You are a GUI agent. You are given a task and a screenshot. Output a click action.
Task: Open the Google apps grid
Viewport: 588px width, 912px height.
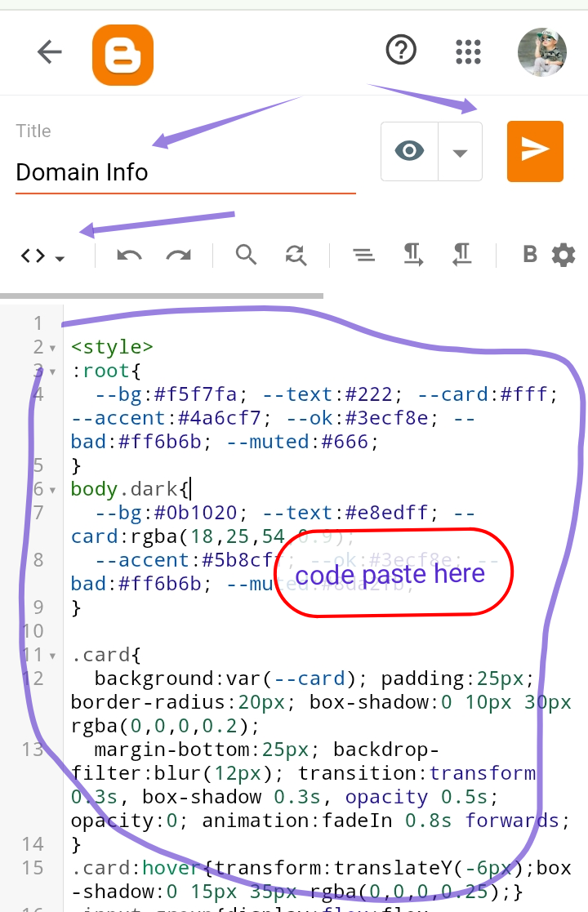[x=468, y=51]
